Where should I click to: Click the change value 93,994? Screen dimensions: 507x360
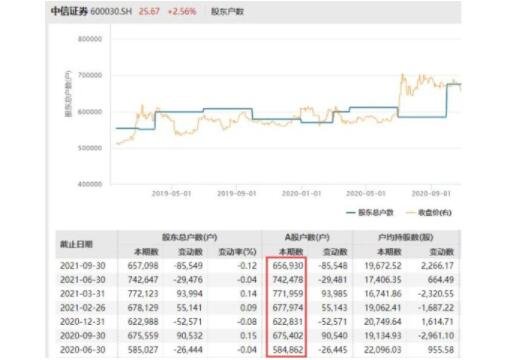pos(190,294)
